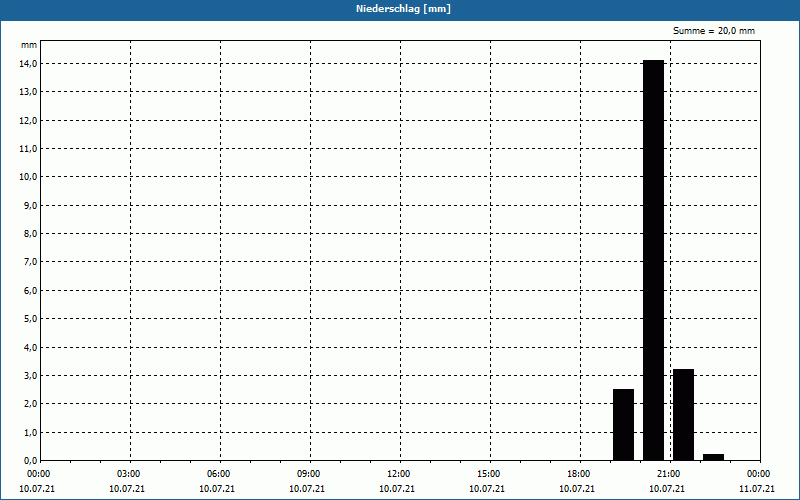Click the 3.2 mm bar after 21:00
This screenshot has width=800, height=500.
[x=683, y=415]
